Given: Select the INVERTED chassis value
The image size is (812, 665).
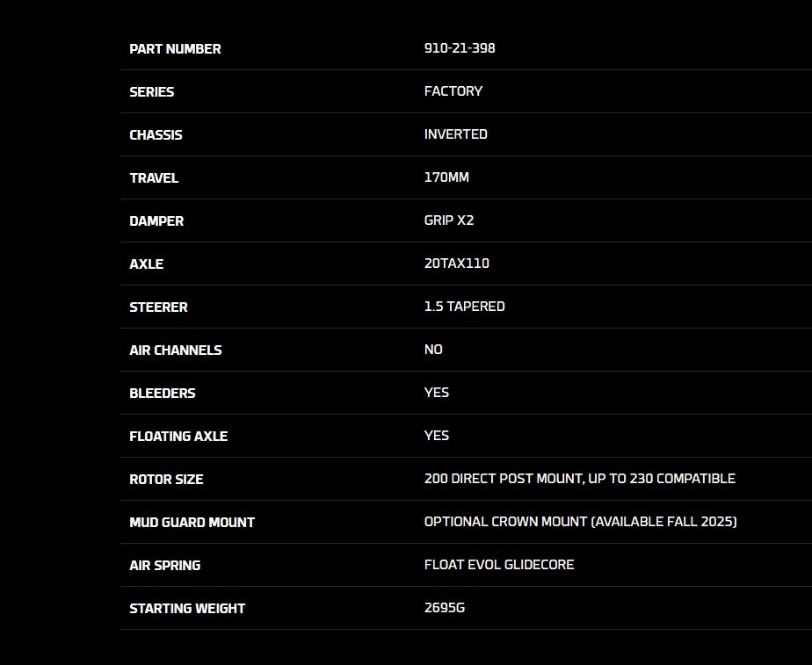Looking at the screenshot, I should tap(455, 134).
